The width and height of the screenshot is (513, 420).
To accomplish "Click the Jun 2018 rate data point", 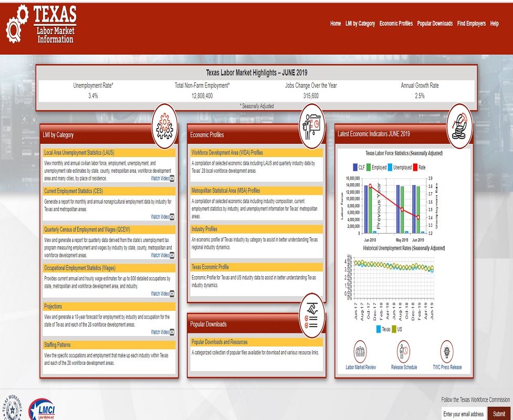I will coord(370,186).
